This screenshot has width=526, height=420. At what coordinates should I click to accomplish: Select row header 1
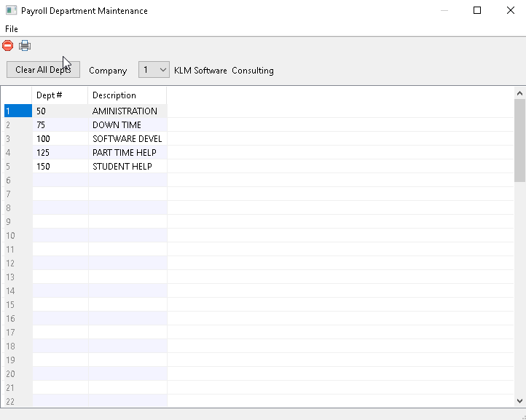pyautogui.click(x=18, y=111)
